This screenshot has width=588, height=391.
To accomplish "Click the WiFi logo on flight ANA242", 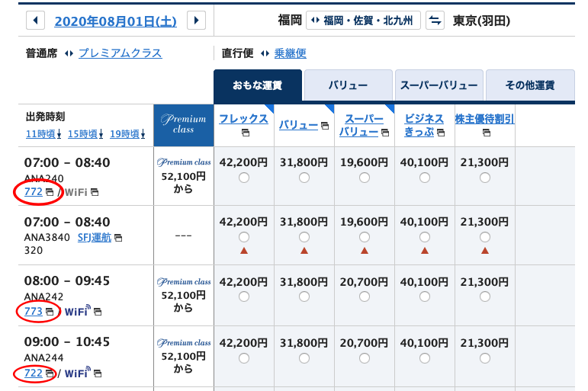I will [78, 310].
